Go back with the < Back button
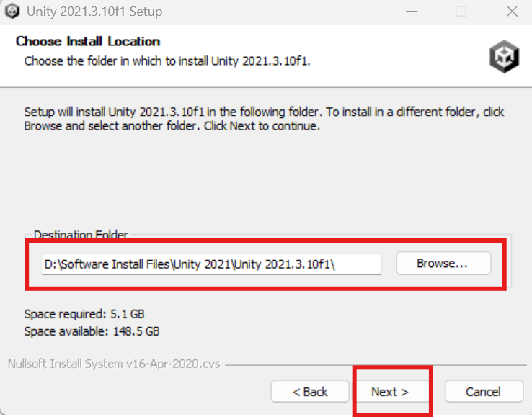Image resolution: width=532 pixels, height=417 pixels. tap(310, 392)
